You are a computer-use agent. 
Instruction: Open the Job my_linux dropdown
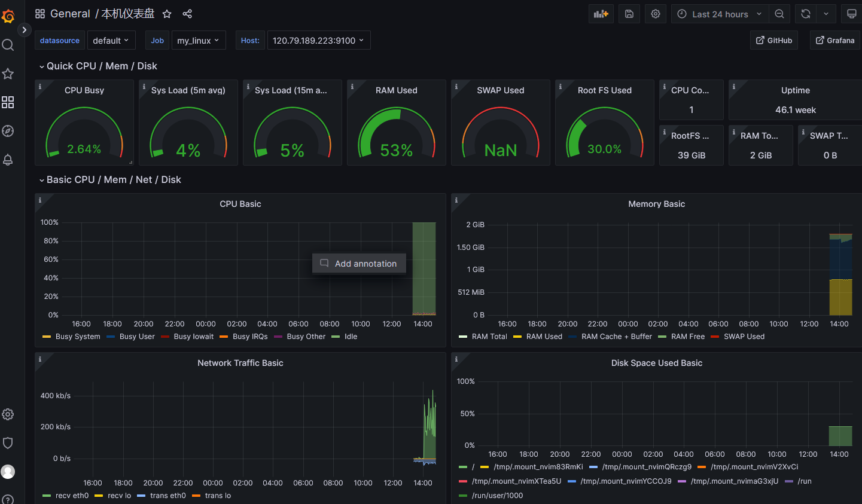point(199,40)
